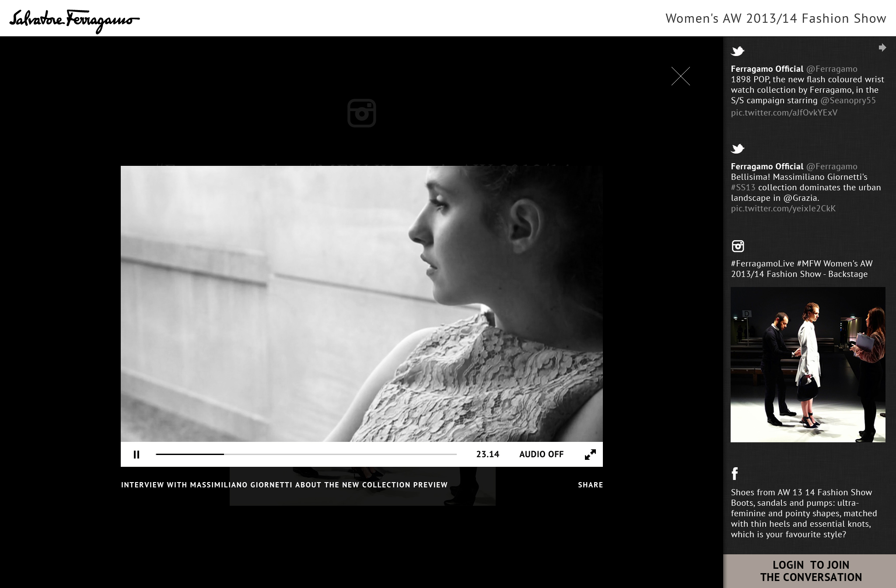The image size is (896, 588).
Task: Open the #SS13 hashtag link
Action: coord(743,187)
